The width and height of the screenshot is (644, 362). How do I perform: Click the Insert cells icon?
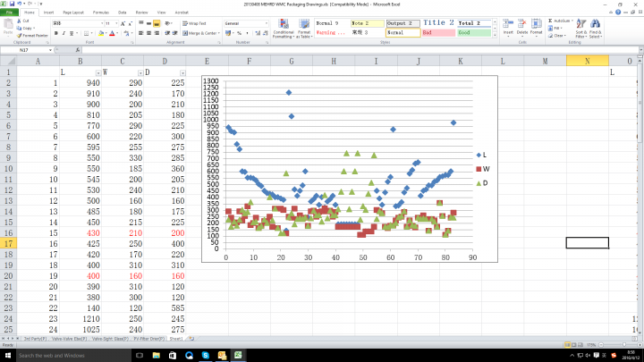pos(507,29)
